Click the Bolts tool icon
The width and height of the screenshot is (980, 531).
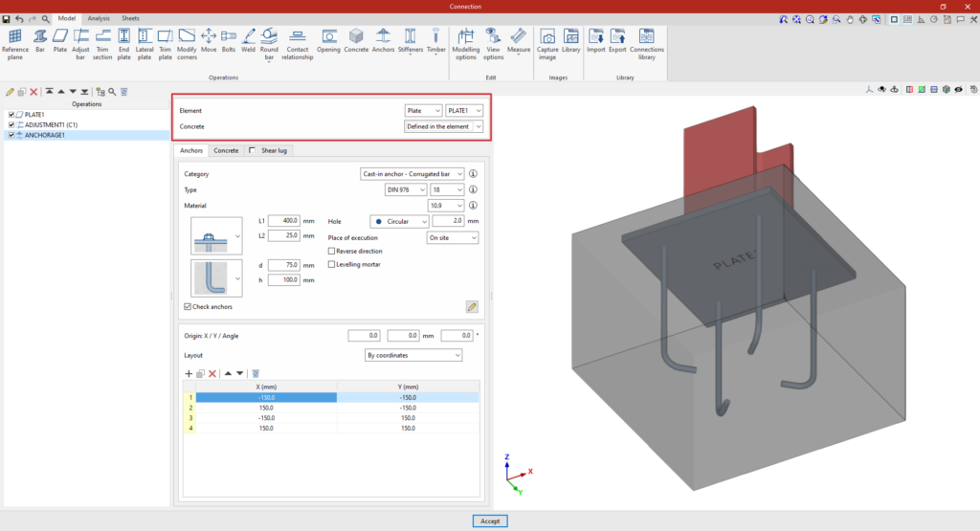[x=228, y=41]
